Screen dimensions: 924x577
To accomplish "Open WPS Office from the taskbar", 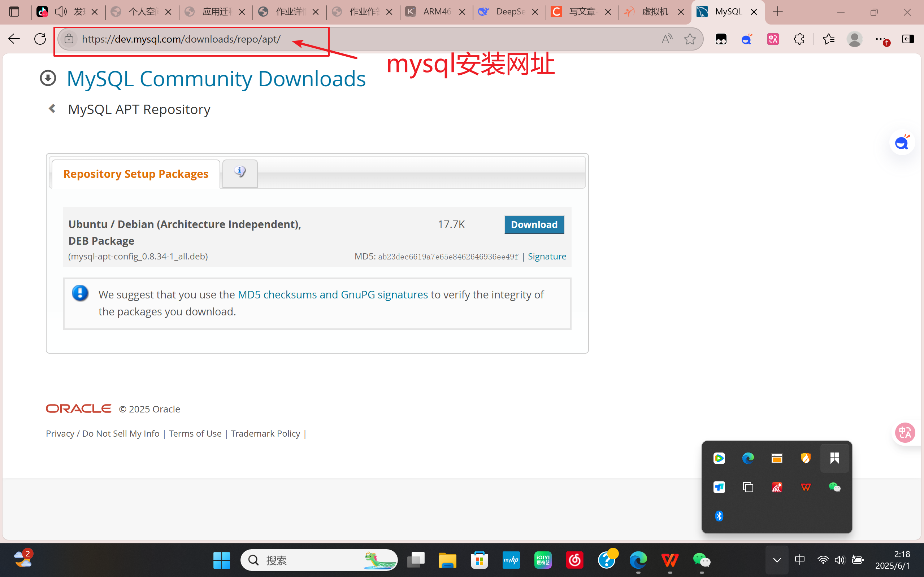I will click(670, 560).
